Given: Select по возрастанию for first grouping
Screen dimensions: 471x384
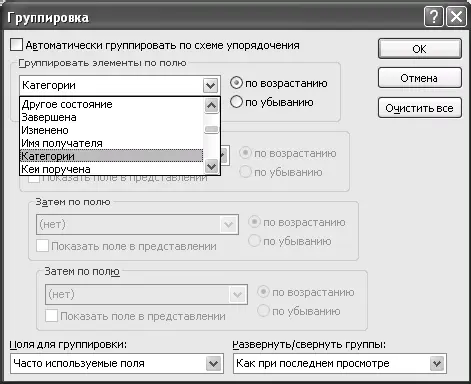Looking at the screenshot, I should [236, 83].
